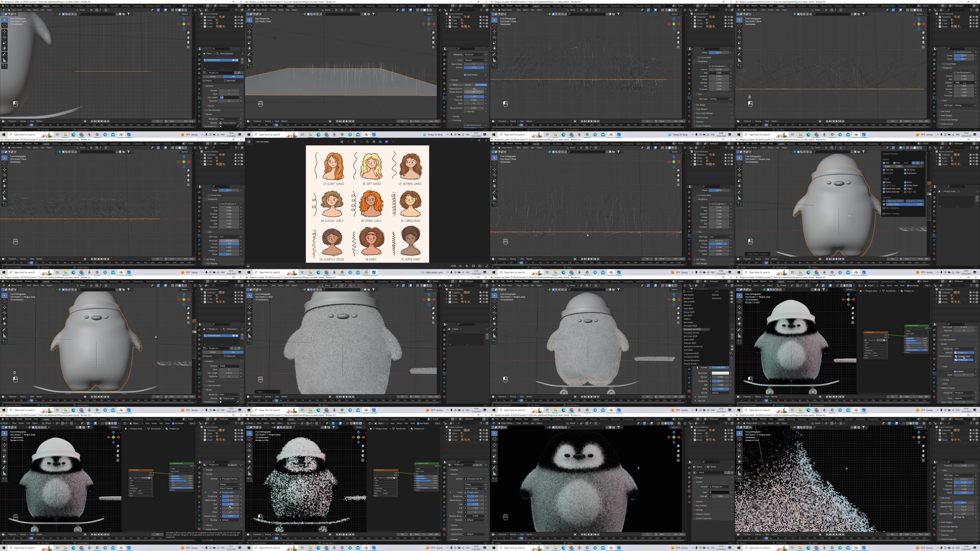Fit image to window in Photos
This screenshot has width=980, height=551.
click(x=474, y=266)
